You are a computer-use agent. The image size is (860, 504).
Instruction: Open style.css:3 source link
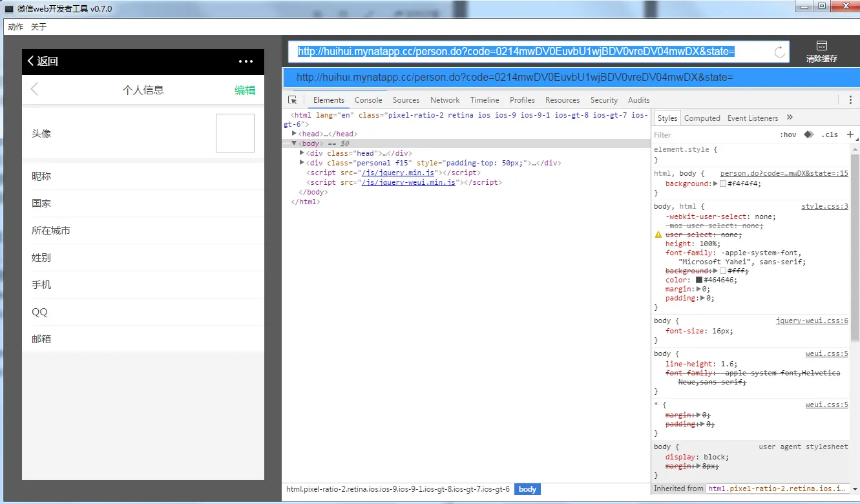[x=824, y=207]
